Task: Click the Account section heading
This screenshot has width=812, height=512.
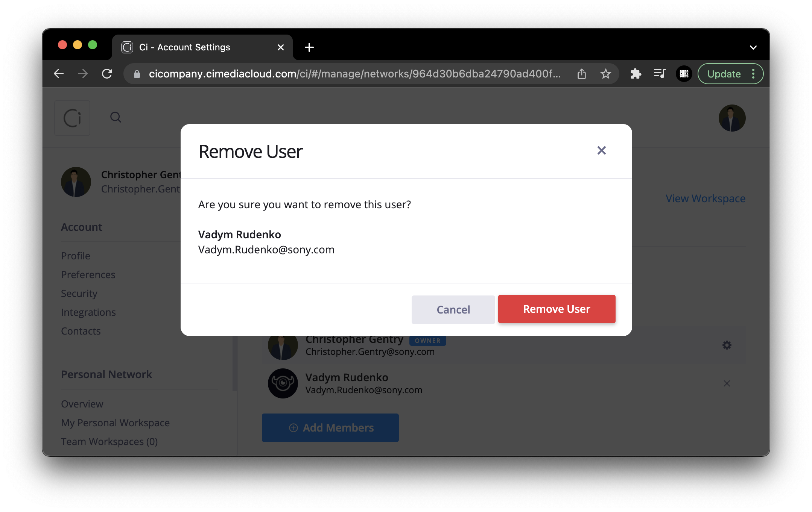Action: pyautogui.click(x=82, y=227)
